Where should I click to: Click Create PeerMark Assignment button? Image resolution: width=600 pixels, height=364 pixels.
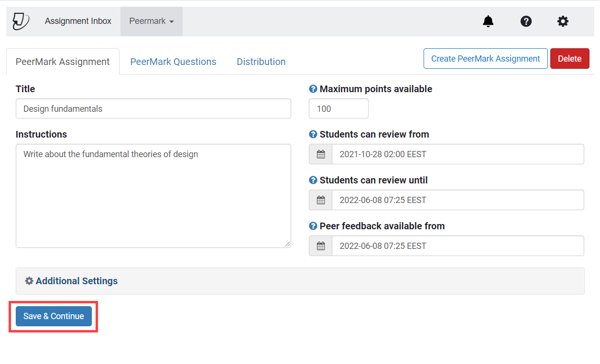pyautogui.click(x=485, y=59)
